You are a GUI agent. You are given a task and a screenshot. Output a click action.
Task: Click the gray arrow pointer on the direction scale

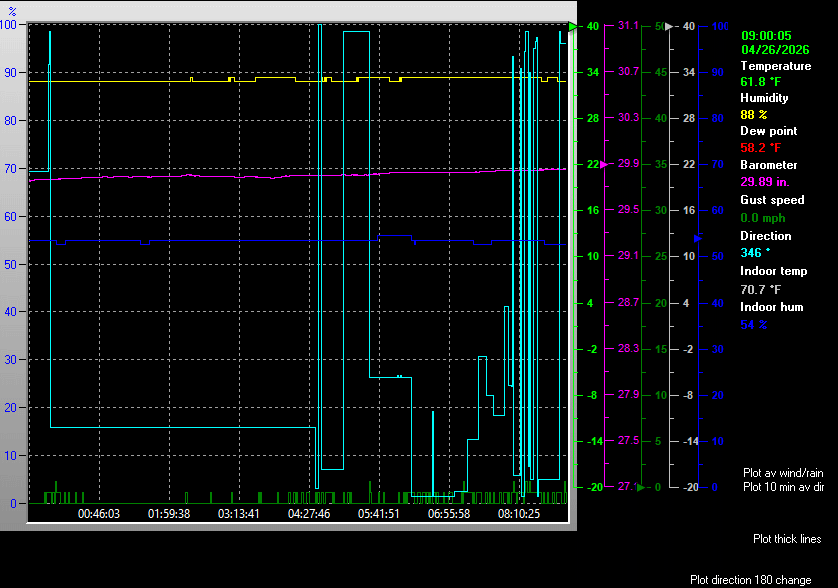point(668,27)
